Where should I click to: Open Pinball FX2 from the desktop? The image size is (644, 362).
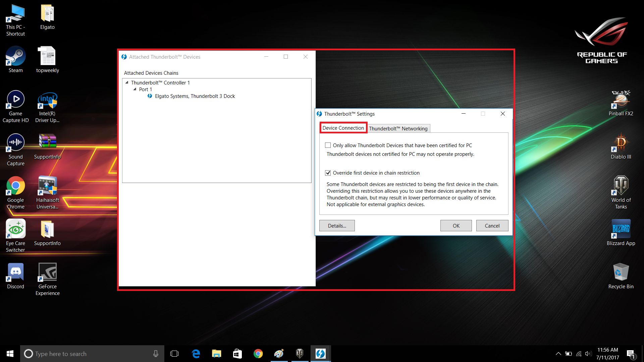click(621, 100)
